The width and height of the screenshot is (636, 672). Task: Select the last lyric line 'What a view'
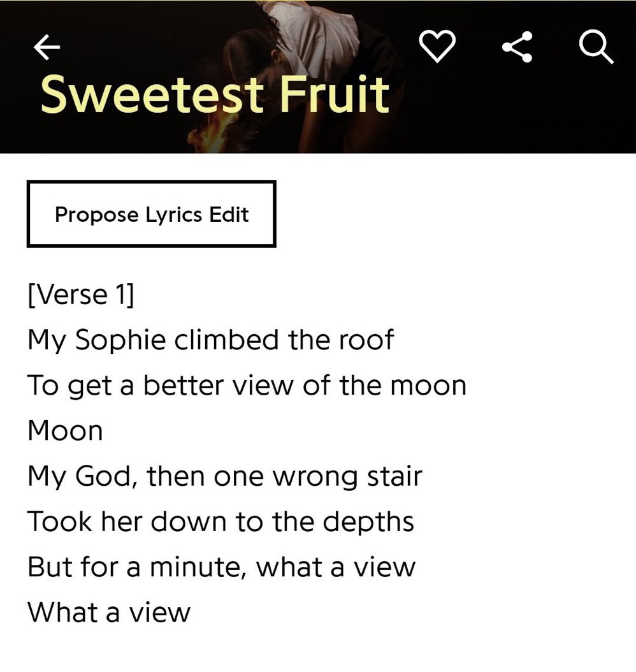pos(109,613)
